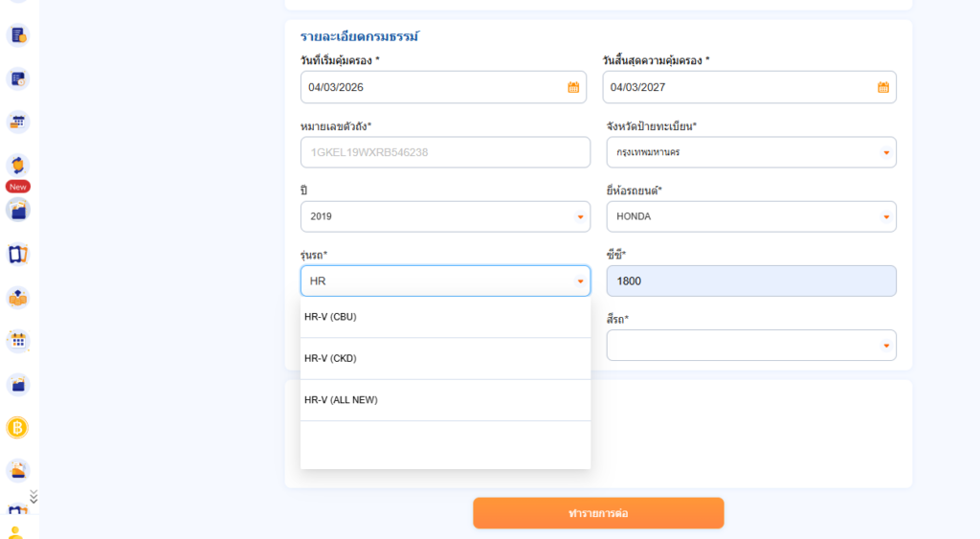
Task: Toggle the car model dropdown arrow
Action: tap(580, 281)
